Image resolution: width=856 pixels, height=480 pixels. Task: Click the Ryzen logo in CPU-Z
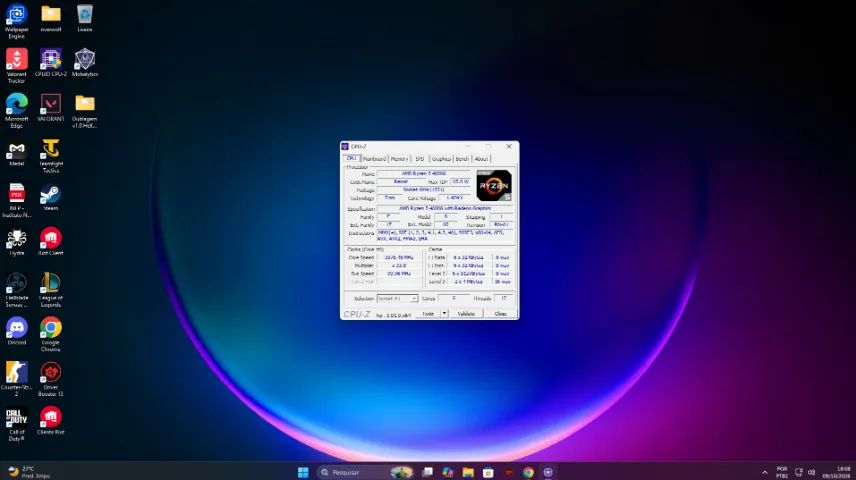tap(494, 186)
